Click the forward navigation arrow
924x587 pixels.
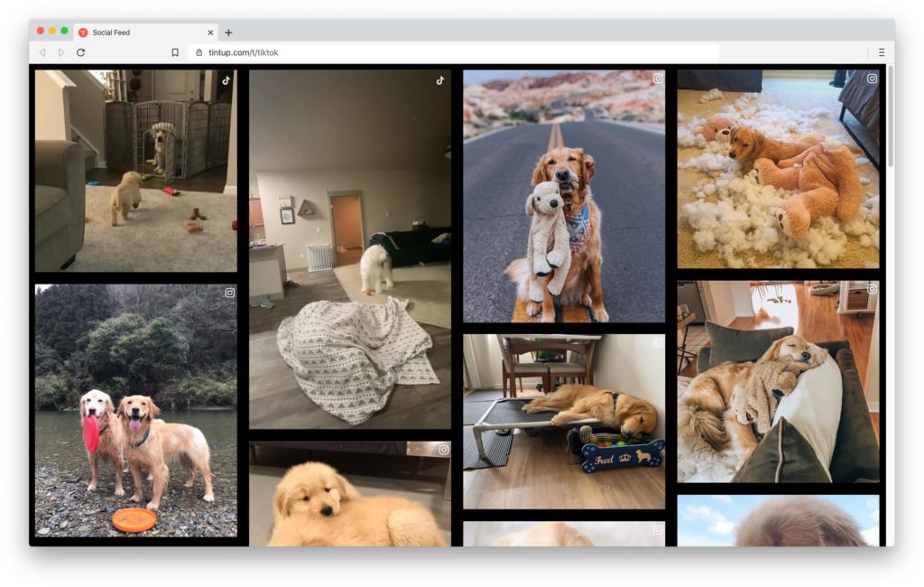[x=61, y=52]
